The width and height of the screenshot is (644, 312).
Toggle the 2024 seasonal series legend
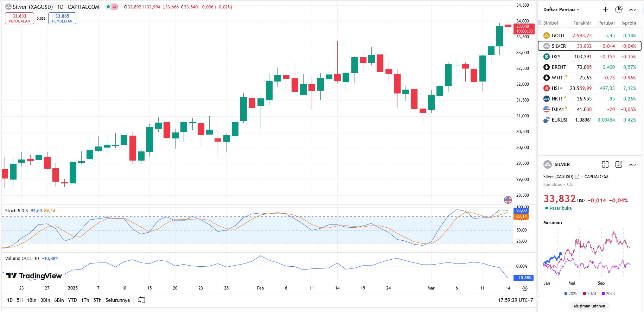pyautogui.click(x=589, y=294)
